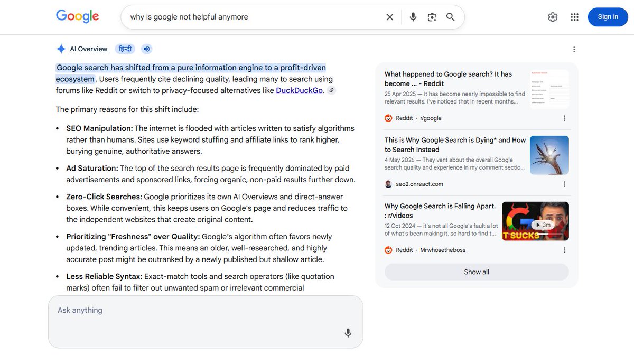Click the AI Overview sparkle icon
This screenshot has width=634, height=364.
click(x=61, y=49)
